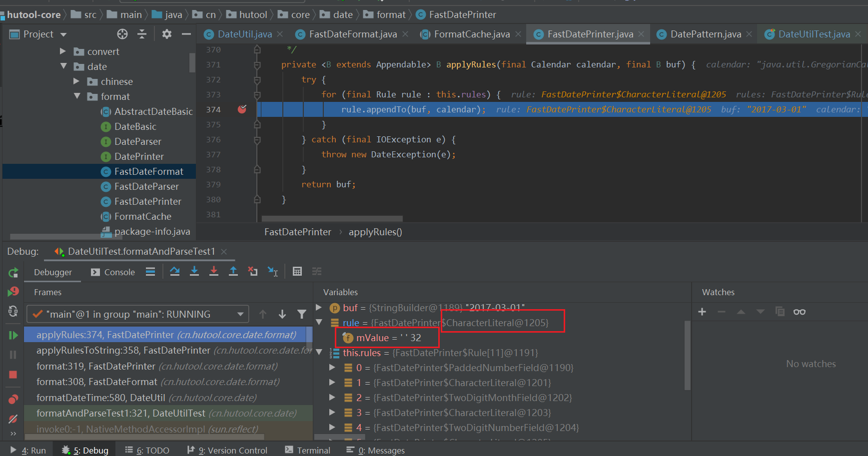This screenshot has height=456, width=868.
Task: Click the code fold marker on line 372
Action: 257,79
